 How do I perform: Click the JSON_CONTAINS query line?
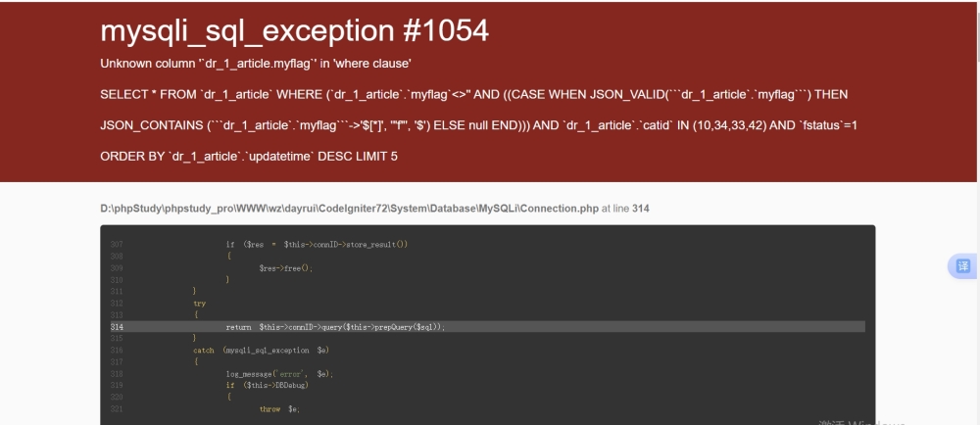[x=479, y=125]
